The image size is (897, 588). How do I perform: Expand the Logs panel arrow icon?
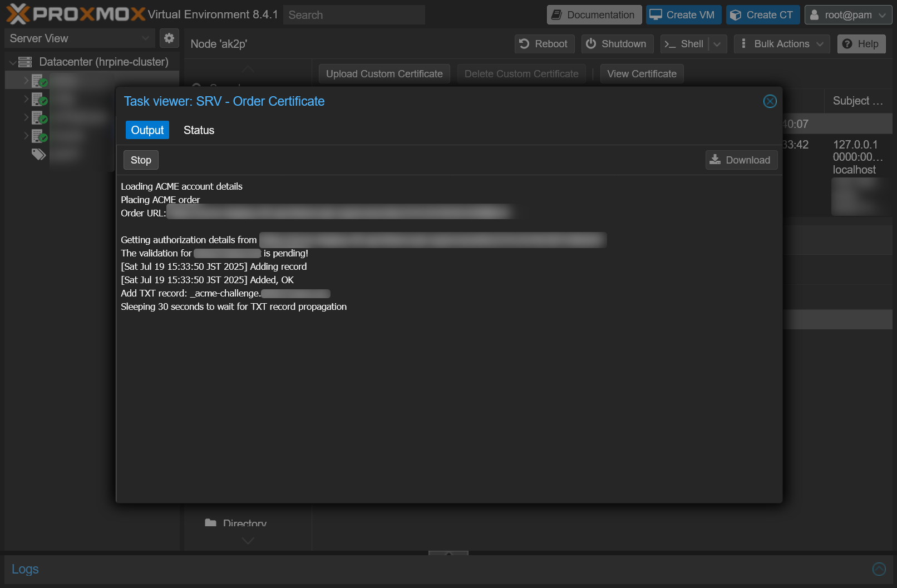(879, 569)
